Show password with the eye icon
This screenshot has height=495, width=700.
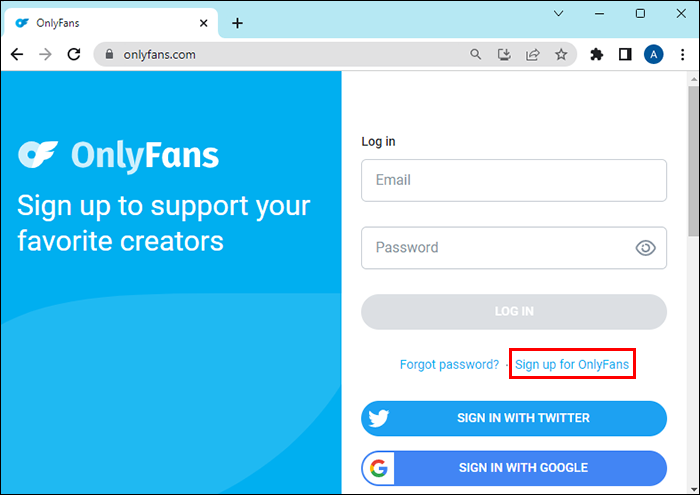645,248
